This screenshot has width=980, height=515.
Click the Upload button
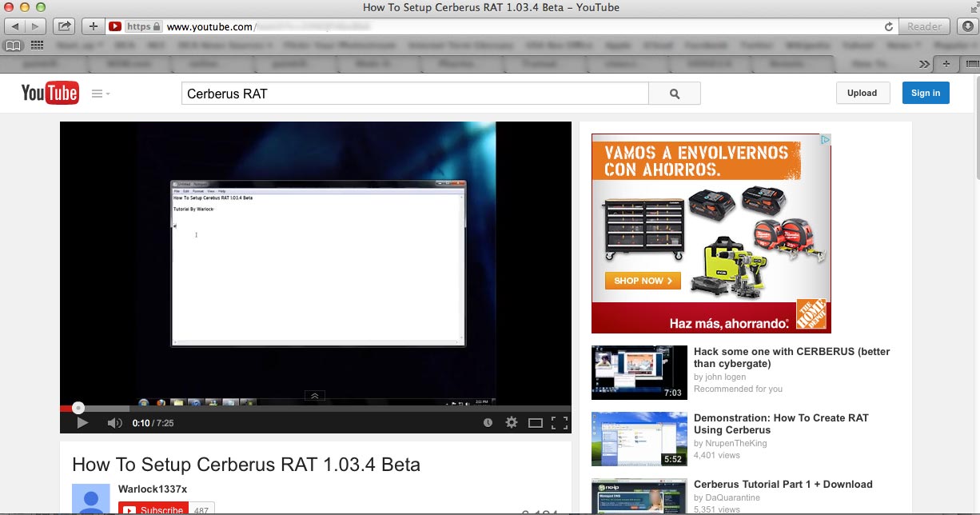(862, 93)
